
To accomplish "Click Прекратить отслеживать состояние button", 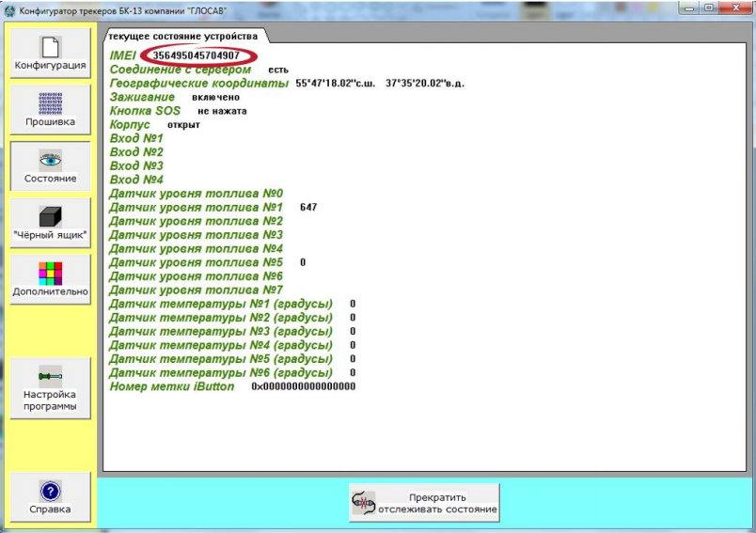I will [x=424, y=503].
